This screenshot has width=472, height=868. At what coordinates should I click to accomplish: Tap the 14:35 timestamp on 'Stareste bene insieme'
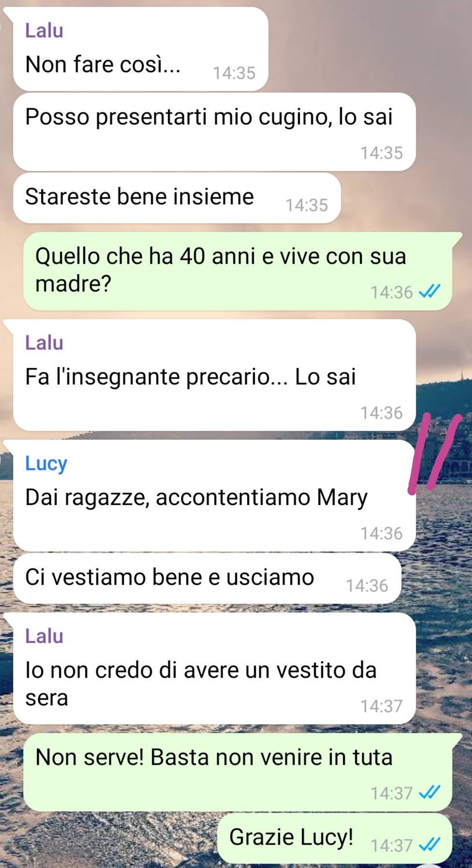pos(307,205)
